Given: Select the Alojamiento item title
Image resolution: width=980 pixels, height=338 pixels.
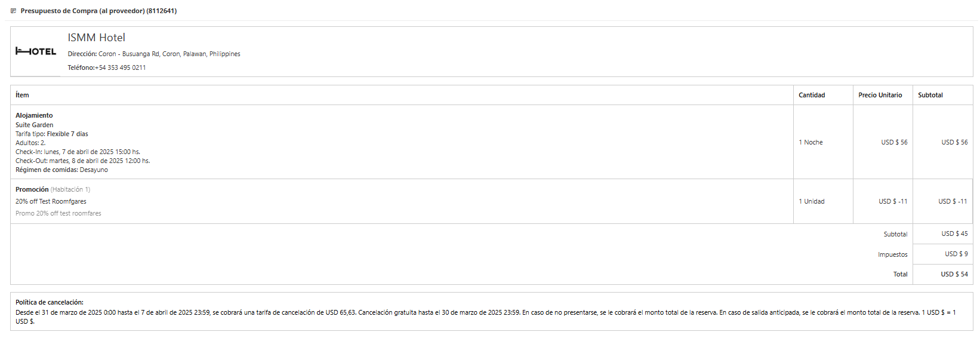Looking at the screenshot, I should [x=34, y=115].
